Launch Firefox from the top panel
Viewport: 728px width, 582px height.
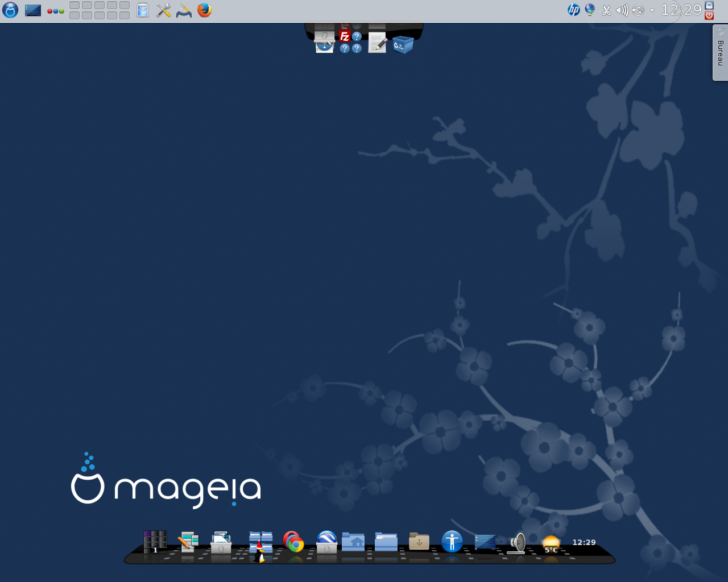coord(204,10)
